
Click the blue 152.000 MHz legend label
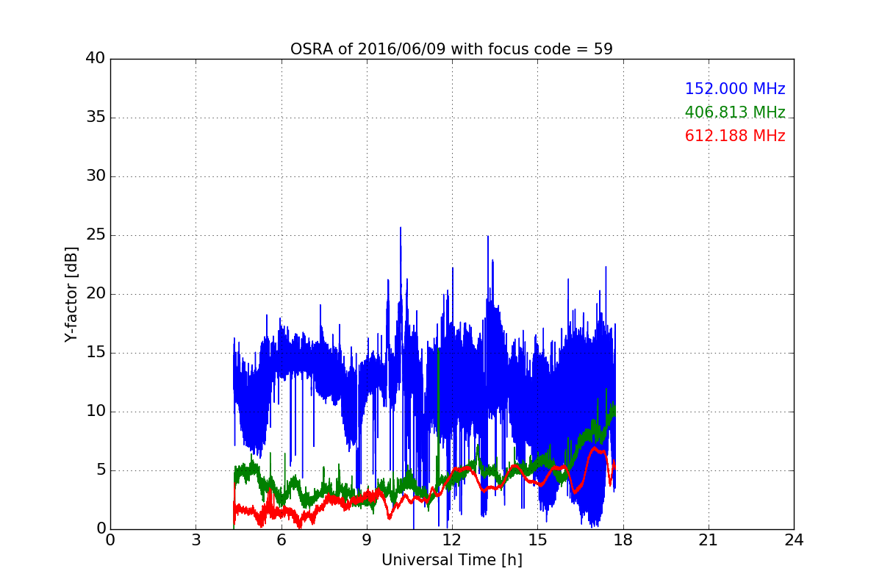[735, 89]
